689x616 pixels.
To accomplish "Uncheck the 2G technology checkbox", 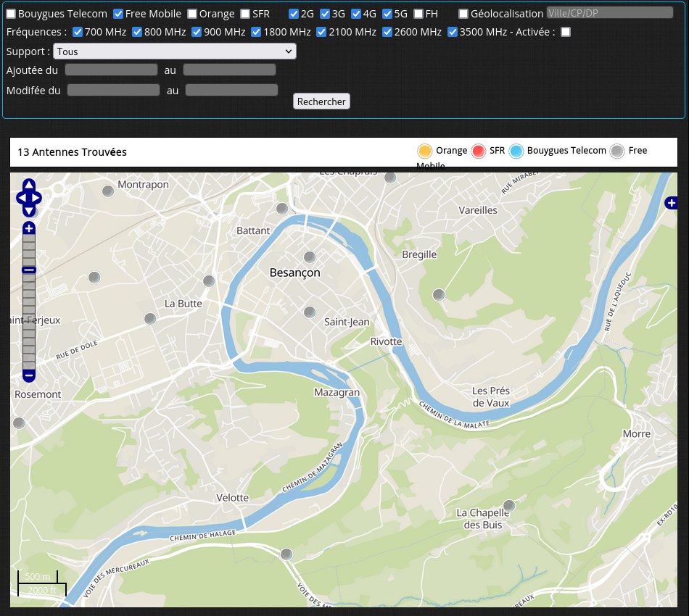I will coord(294,14).
